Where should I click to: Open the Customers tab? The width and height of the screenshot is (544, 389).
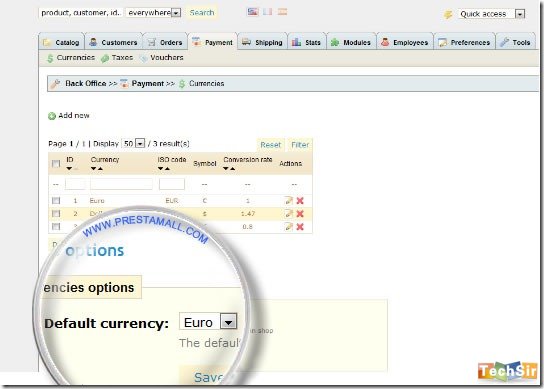click(114, 42)
